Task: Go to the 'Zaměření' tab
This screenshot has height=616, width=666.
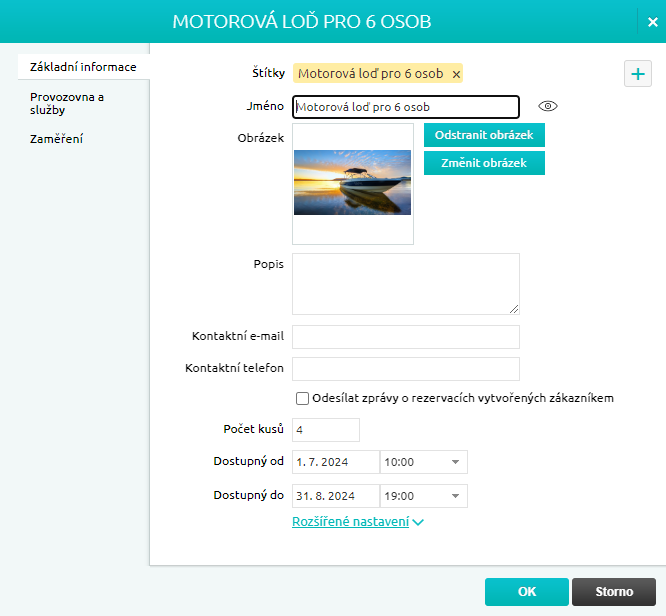Action: [x=56, y=139]
